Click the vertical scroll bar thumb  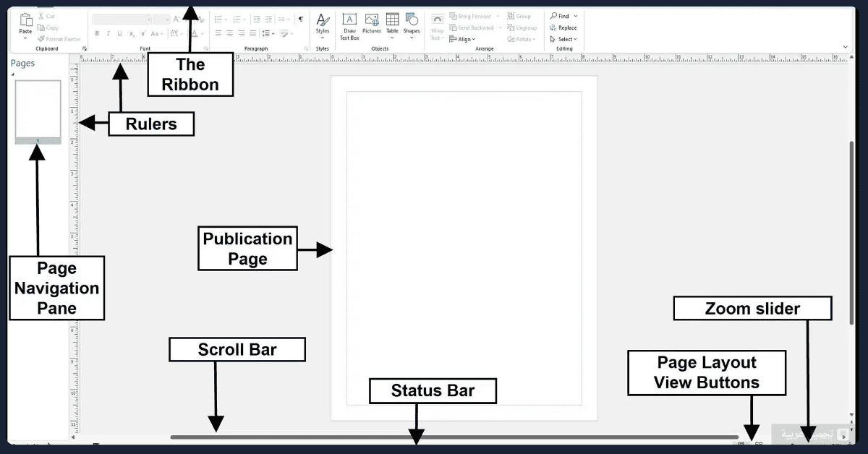[851, 232]
